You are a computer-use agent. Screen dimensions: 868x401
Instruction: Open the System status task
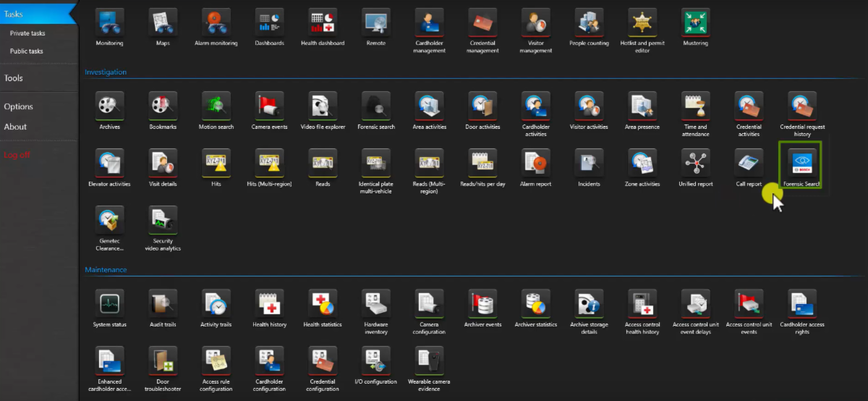tap(109, 304)
